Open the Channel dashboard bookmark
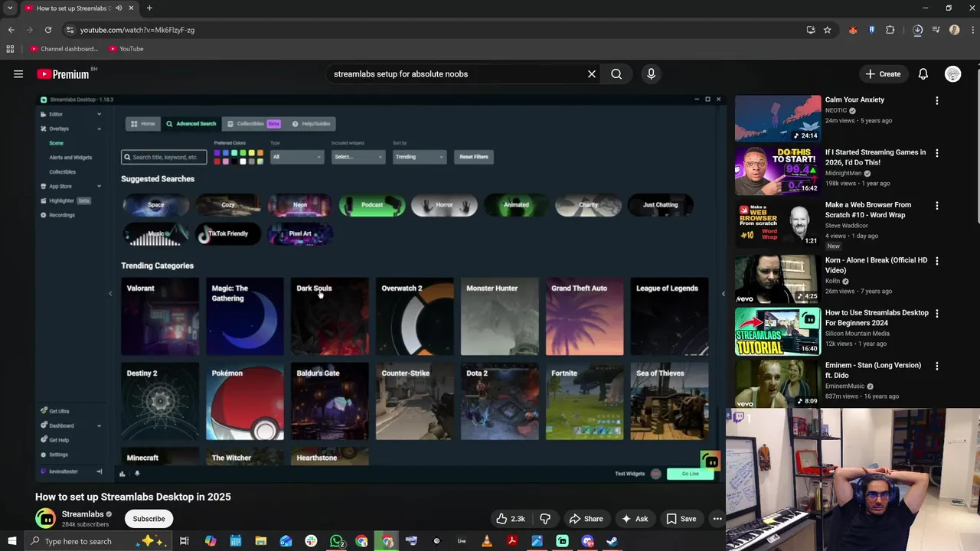 pyautogui.click(x=64, y=49)
